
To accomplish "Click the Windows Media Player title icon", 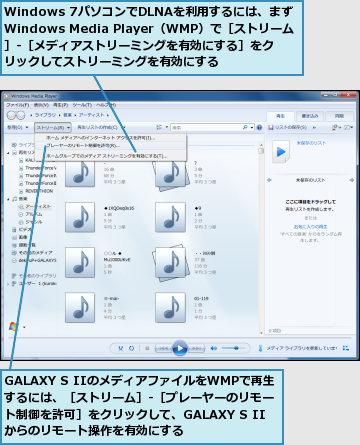I will [x=7, y=96].
